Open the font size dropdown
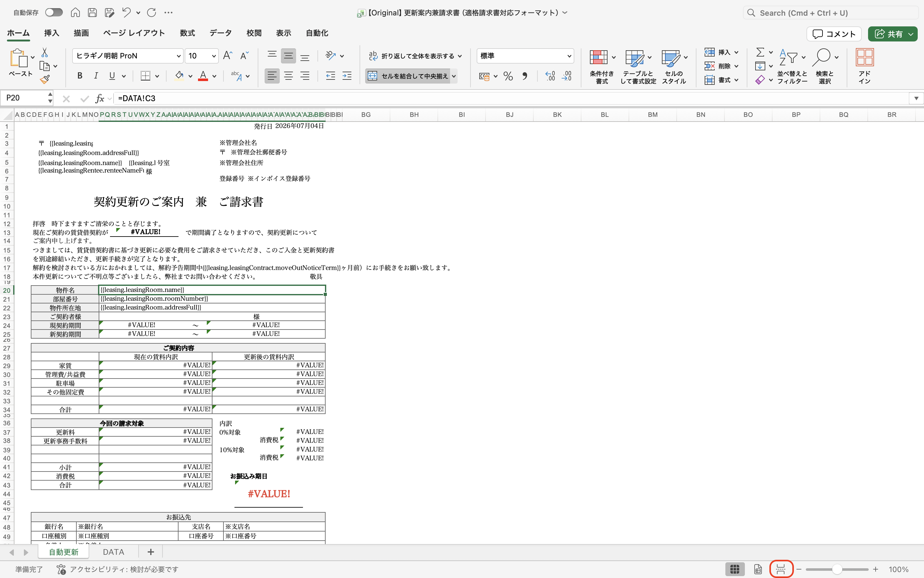 coord(214,56)
